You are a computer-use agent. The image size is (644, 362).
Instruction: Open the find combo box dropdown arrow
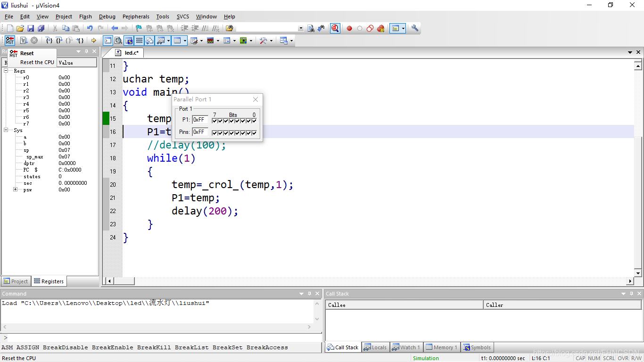pos(301,28)
